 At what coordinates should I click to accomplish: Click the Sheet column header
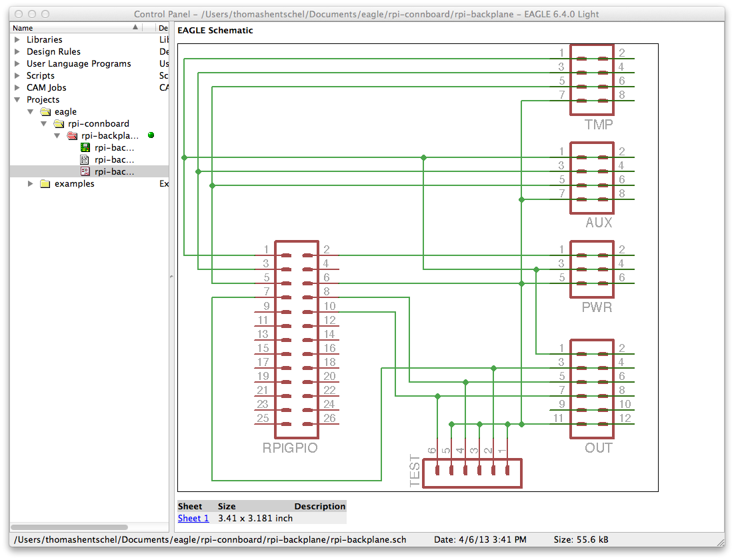(190, 506)
